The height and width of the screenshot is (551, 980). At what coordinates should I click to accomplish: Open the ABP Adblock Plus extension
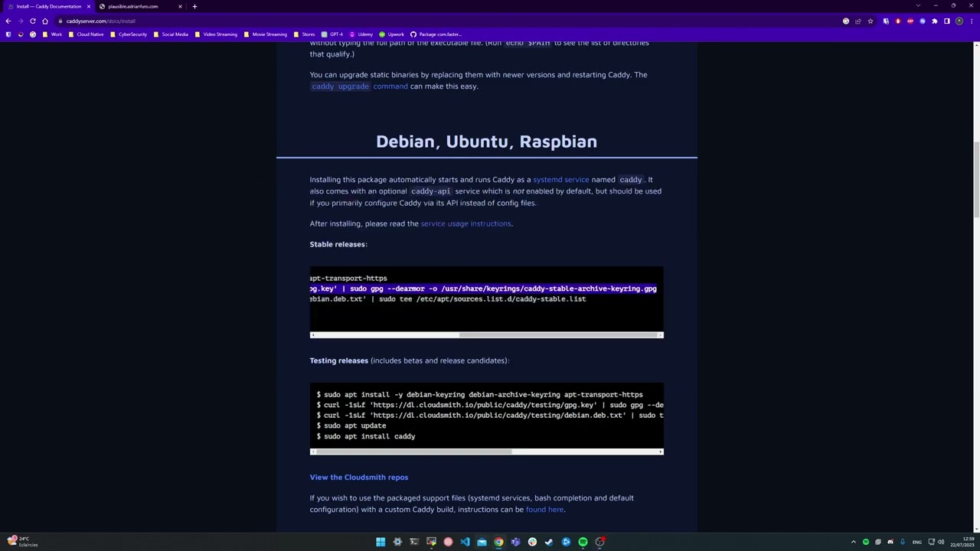pyautogui.click(x=910, y=21)
